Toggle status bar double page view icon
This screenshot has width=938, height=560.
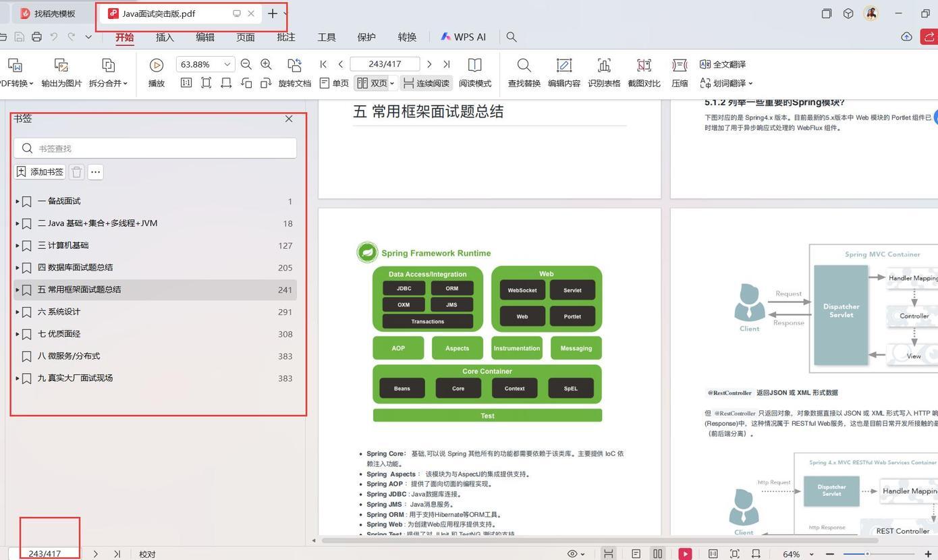click(x=657, y=554)
